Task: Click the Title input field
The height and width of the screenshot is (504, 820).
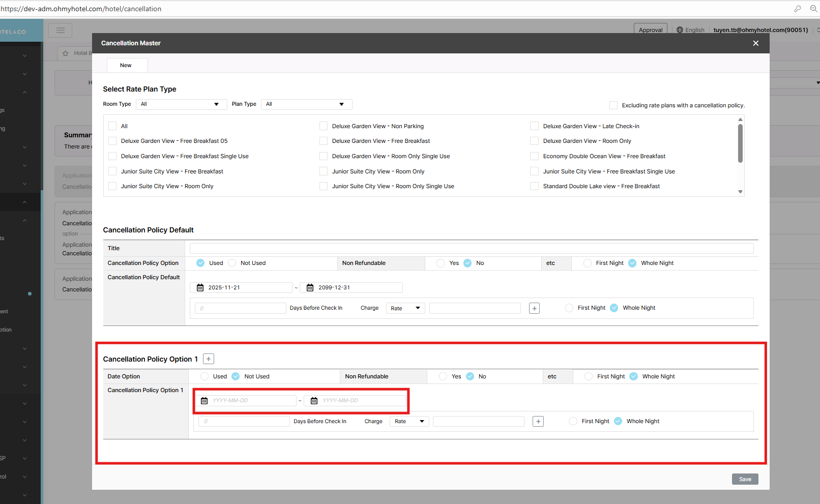Action: 471,248
